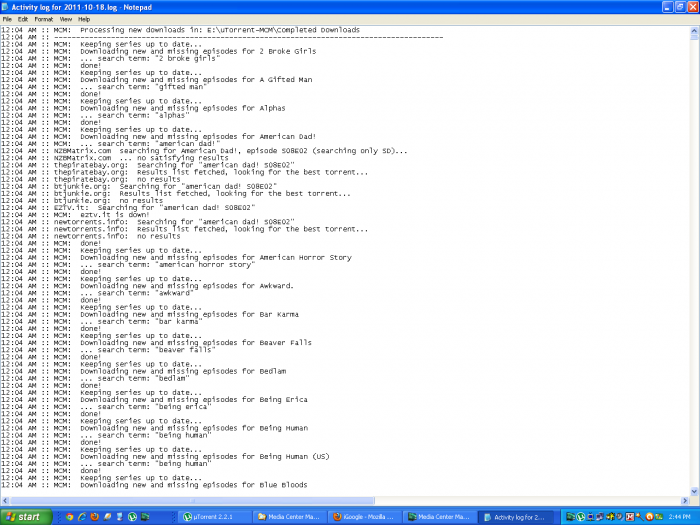
Task: Click the network connection tray icon
Action: tap(590, 517)
